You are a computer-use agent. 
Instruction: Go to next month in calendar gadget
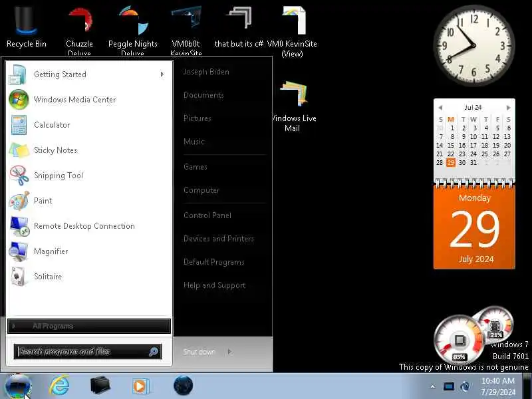(x=508, y=108)
